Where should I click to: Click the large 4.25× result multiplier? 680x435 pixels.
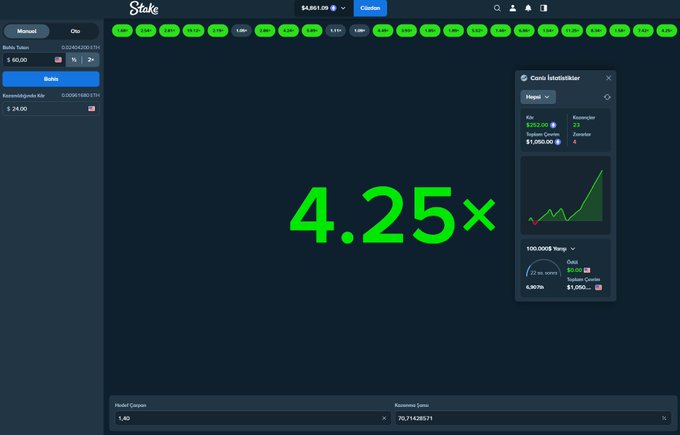[x=393, y=215]
